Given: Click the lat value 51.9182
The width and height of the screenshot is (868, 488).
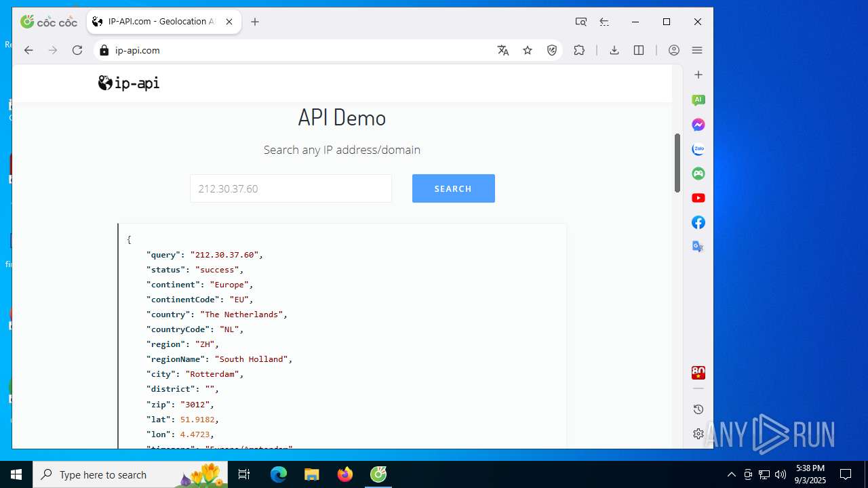Looking at the screenshot, I should point(197,420).
